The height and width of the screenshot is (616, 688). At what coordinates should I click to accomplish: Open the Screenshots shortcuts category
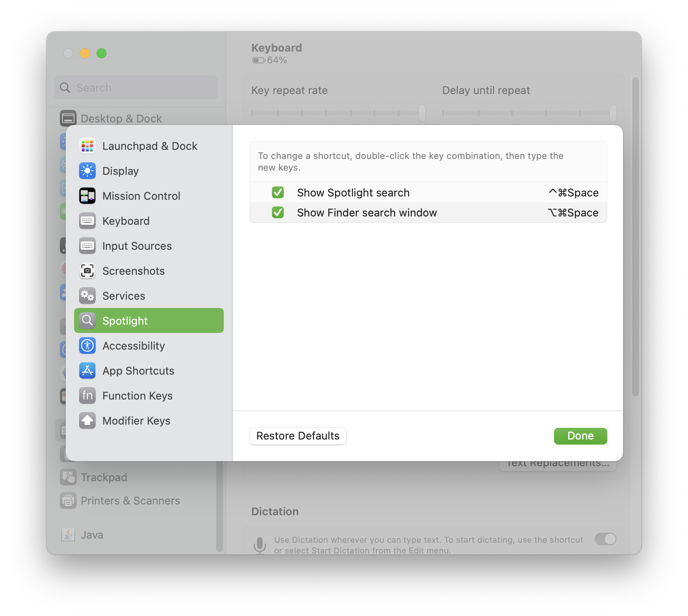149,271
